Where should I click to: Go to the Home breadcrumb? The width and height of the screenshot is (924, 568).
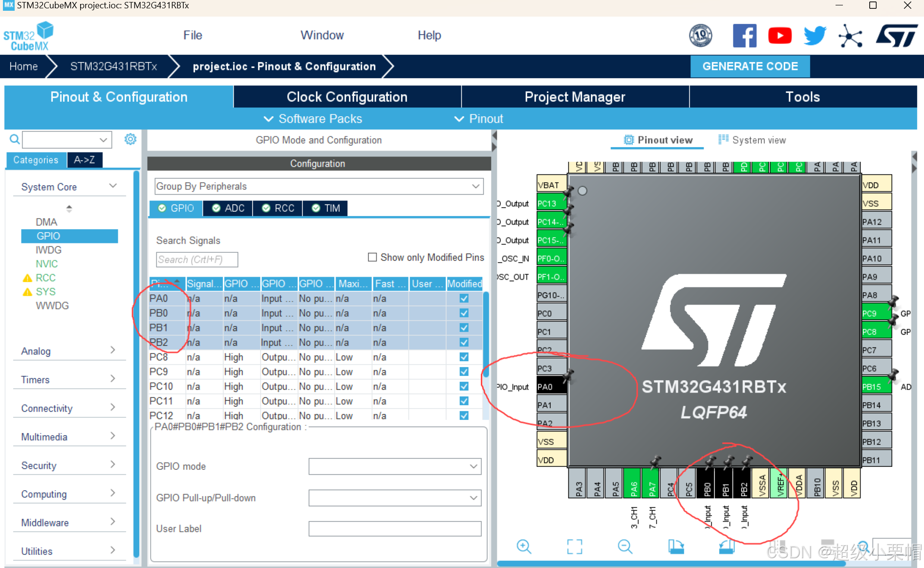pos(23,66)
